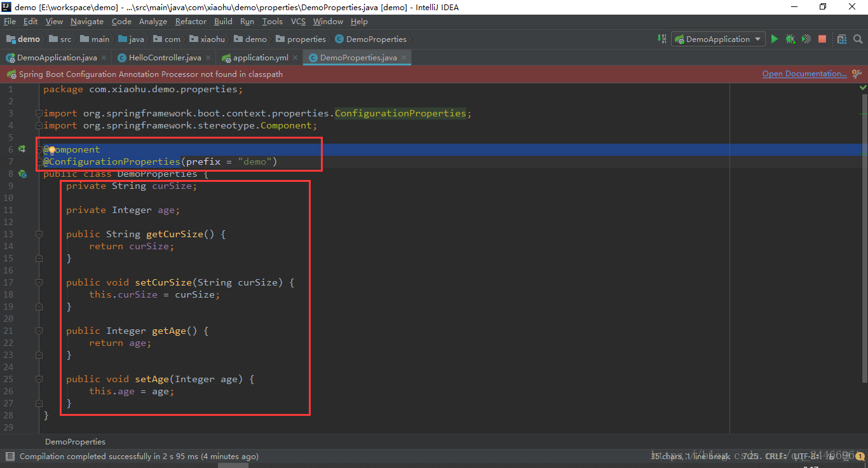Viewport: 868px width, 468px height.
Task: Close the application.yml editor tab
Action: point(294,57)
